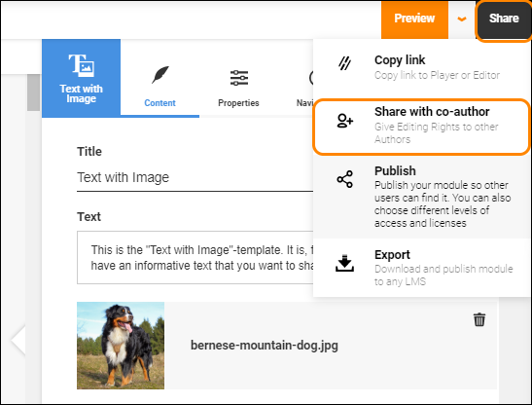Click the Export download icon
The image size is (532, 405).
pyautogui.click(x=344, y=263)
